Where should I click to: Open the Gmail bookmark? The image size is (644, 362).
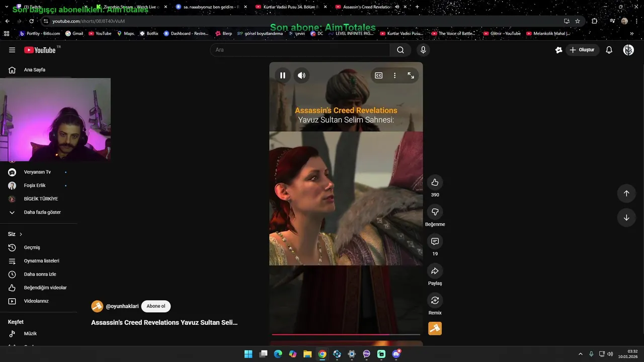(74, 34)
